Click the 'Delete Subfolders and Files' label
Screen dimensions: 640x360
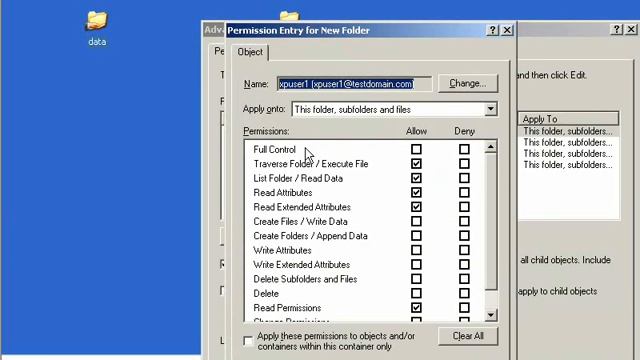pos(305,279)
